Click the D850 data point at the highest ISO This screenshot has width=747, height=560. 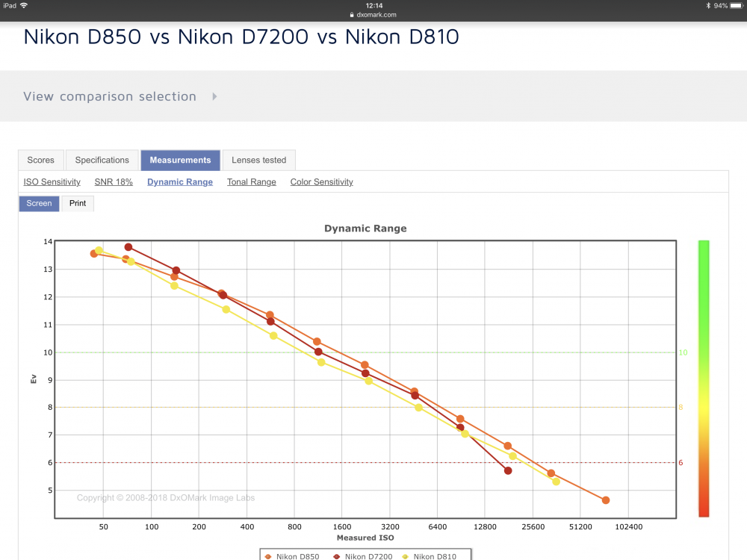click(x=606, y=500)
